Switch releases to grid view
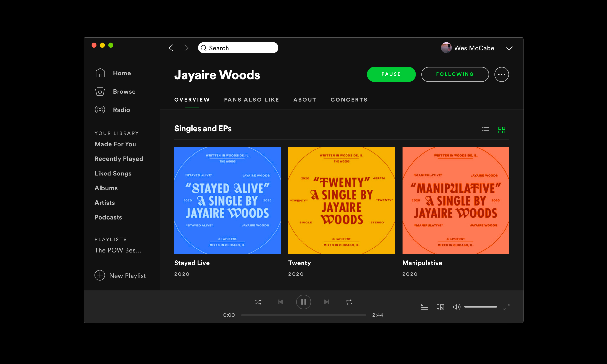 tap(501, 130)
